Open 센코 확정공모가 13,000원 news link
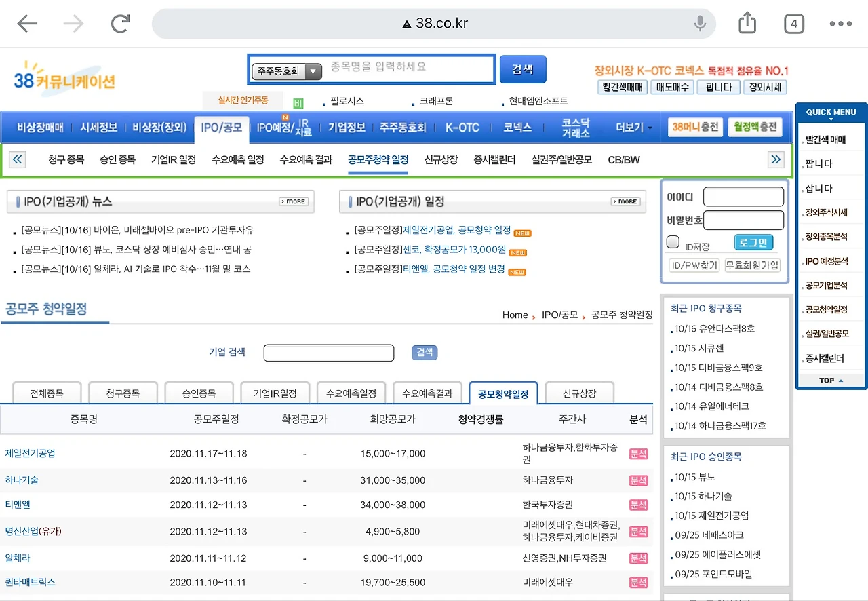Screen dimensions: 868x601 [x=454, y=250]
